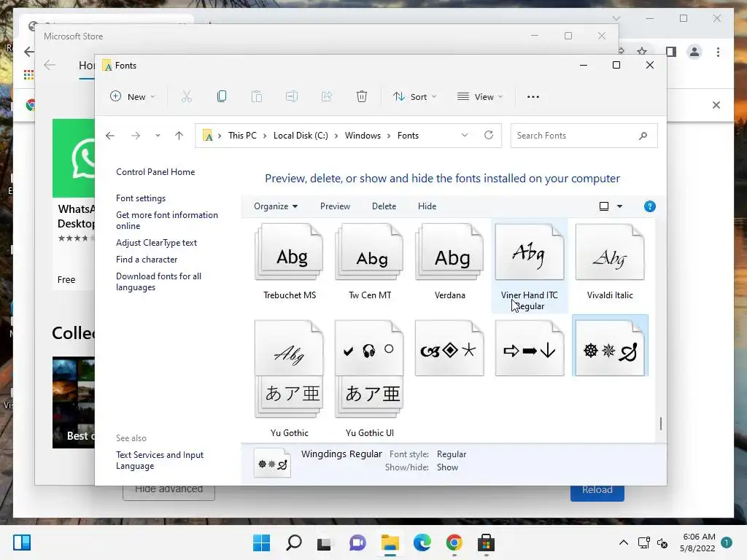The image size is (747, 560).
Task: Select This PC in address breadcrumb
Action: point(242,136)
